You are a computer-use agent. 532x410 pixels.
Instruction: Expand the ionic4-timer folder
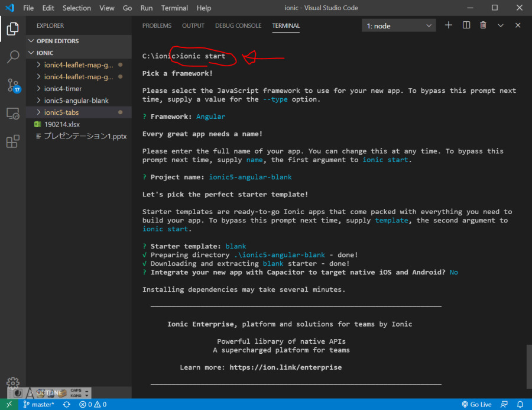coord(63,89)
